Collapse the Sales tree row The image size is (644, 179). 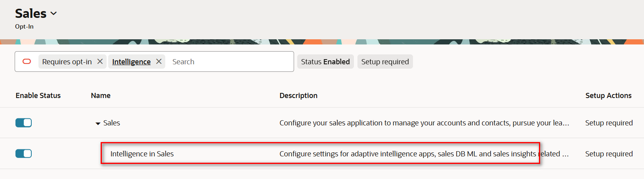[x=98, y=123]
